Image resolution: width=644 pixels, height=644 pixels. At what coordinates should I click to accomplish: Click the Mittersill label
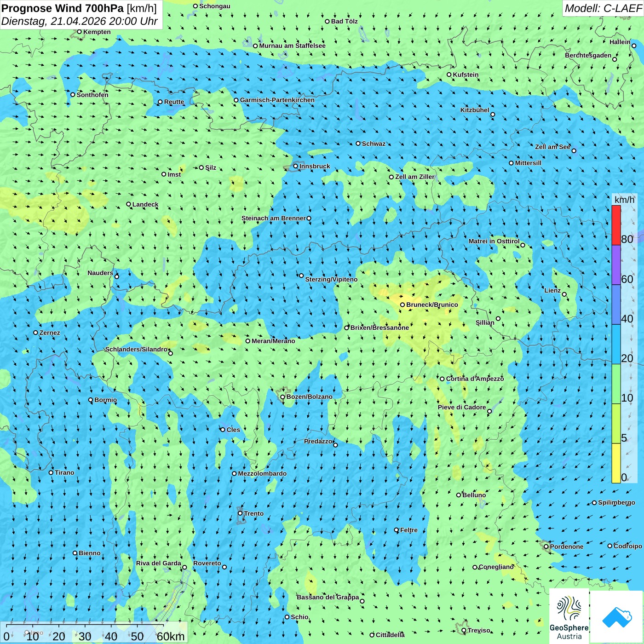(528, 163)
